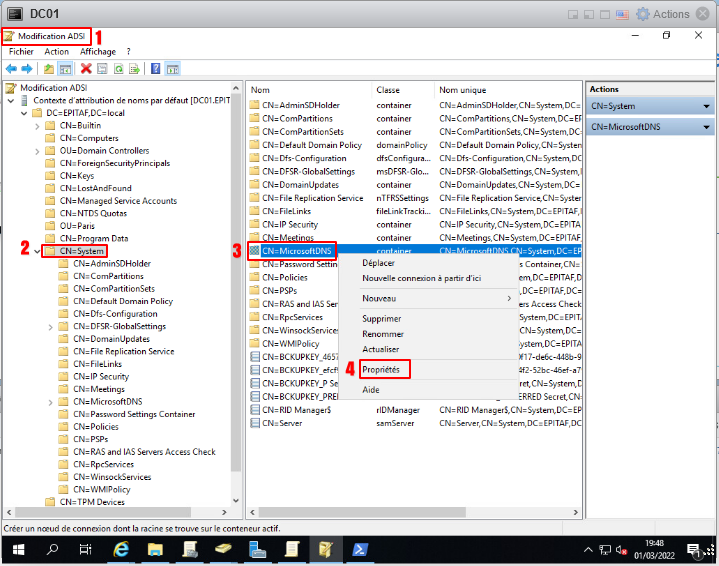Click the blue back arrow in toolbar
This screenshot has height=566, width=719.
click(11, 69)
